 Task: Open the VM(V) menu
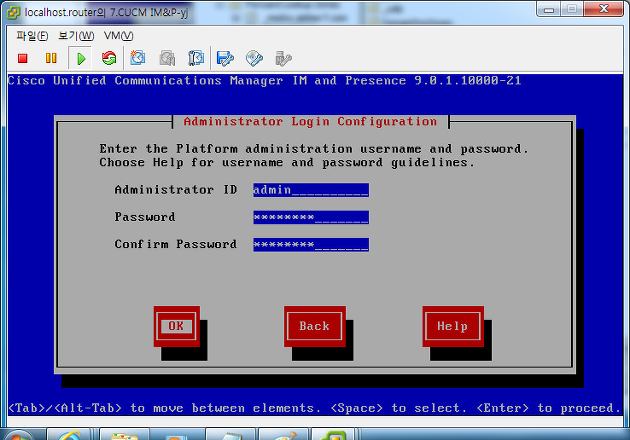click(x=118, y=36)
